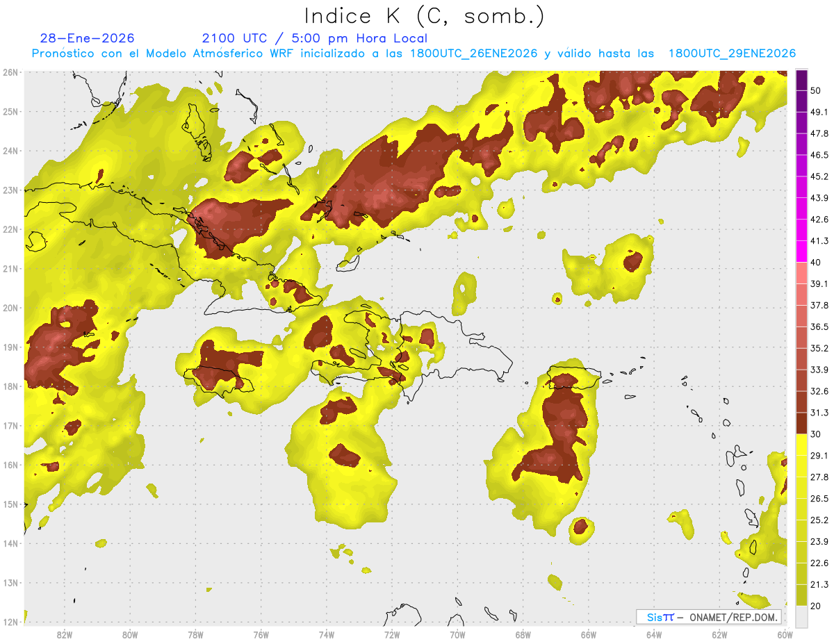The height and width of the screenshot is (644, 834).
Task: Click the '14N' latitude label
Action: (x=10, y=543)
